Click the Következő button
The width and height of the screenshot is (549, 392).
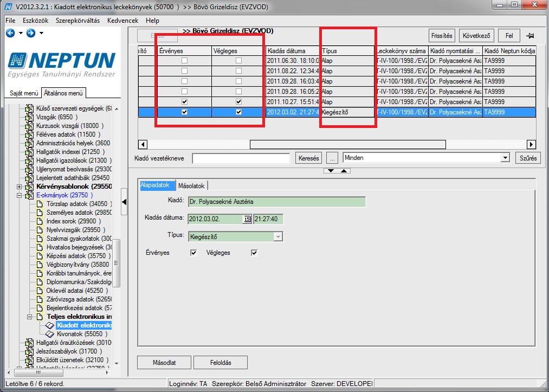[x=476, y=36]
